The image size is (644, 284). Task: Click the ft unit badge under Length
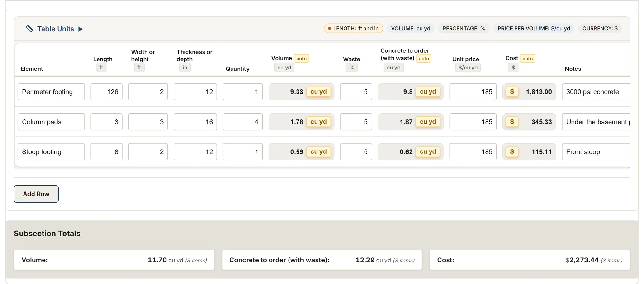pyautogui.click(x=101, y=68)
